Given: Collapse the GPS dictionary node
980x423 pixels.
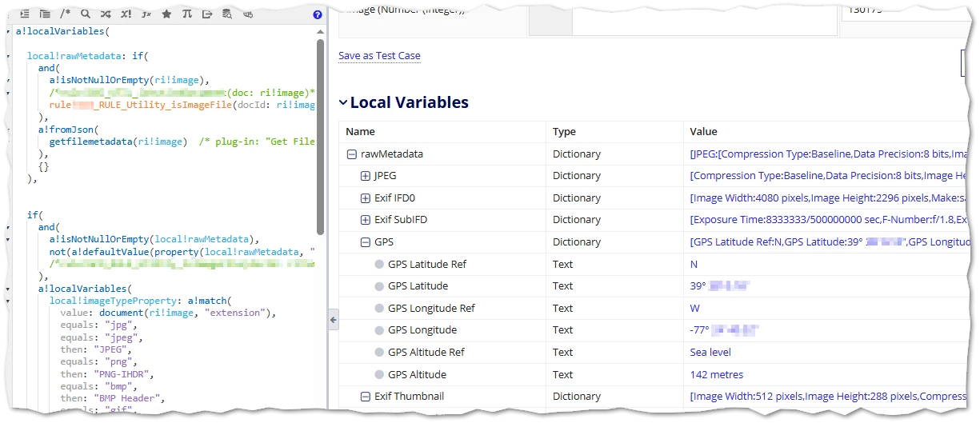Looking at the screenshot, I should point(366,241).
